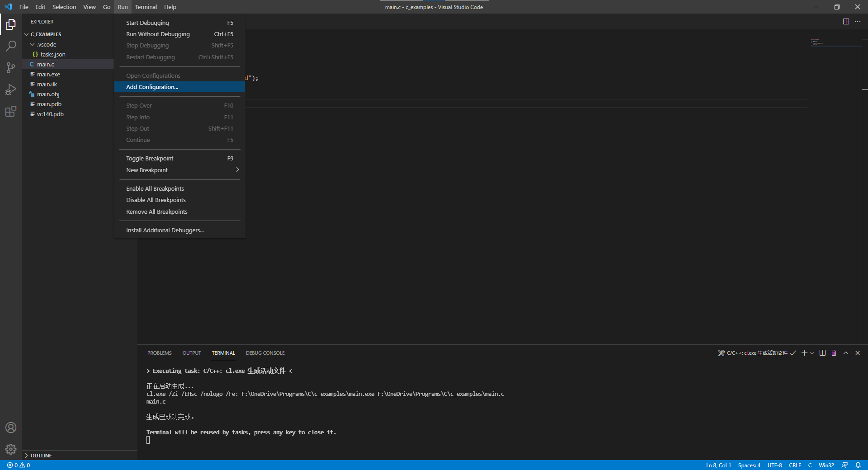Open the feedback icon in status bar
Screen dimensions: 868x470
tap(844, 465)
